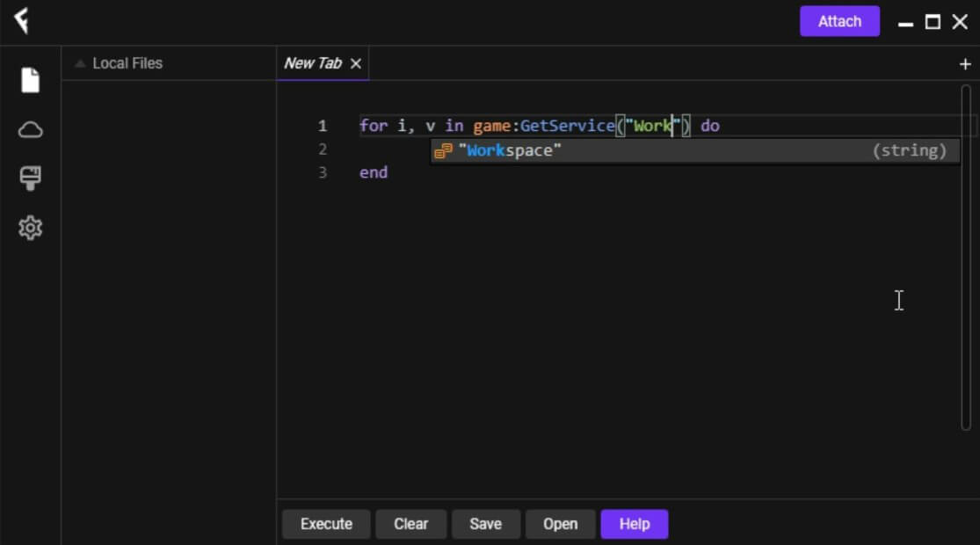
Task: Switch to the New Tab editor tab
Action: (x=312, y=62)
